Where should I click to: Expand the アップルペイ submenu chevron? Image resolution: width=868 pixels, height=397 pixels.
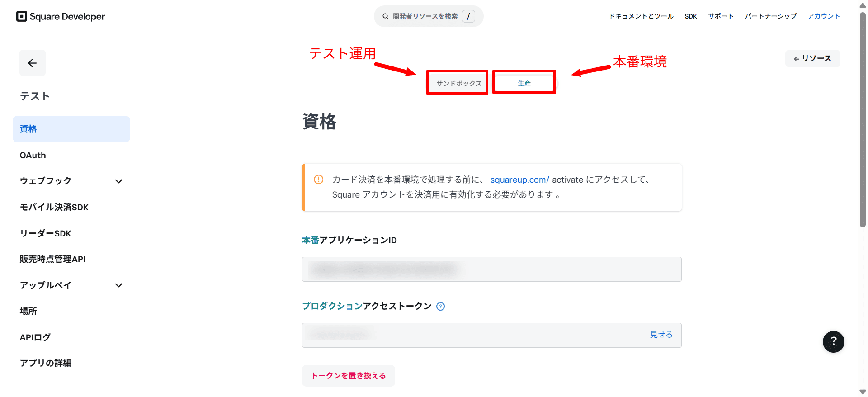[x=119, y=285]
